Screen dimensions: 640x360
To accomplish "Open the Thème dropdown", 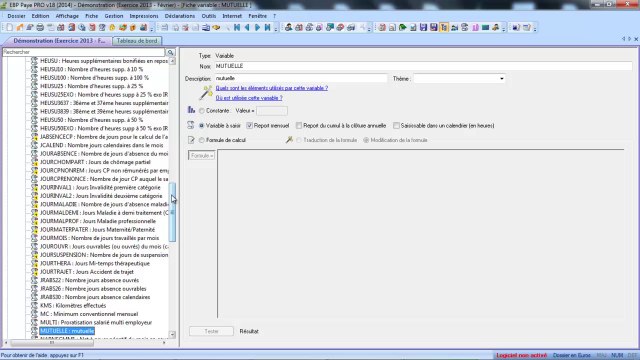I will click(502, 78).
